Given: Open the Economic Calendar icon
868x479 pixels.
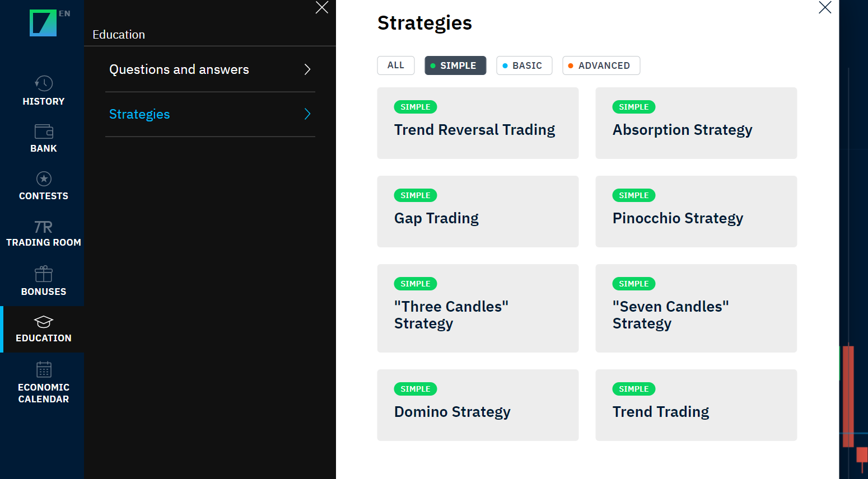Looking at the screenshot, I should 44,370.
